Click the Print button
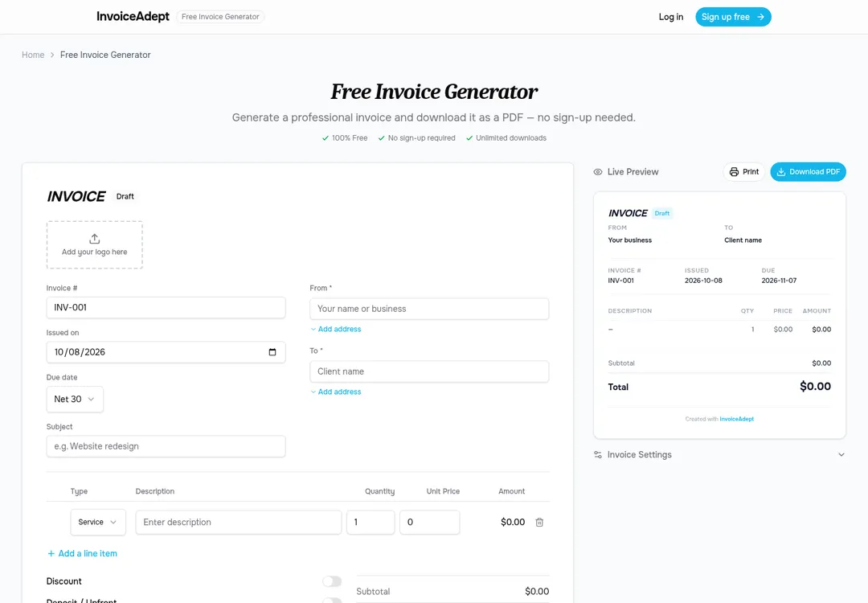 coord(744,171)
